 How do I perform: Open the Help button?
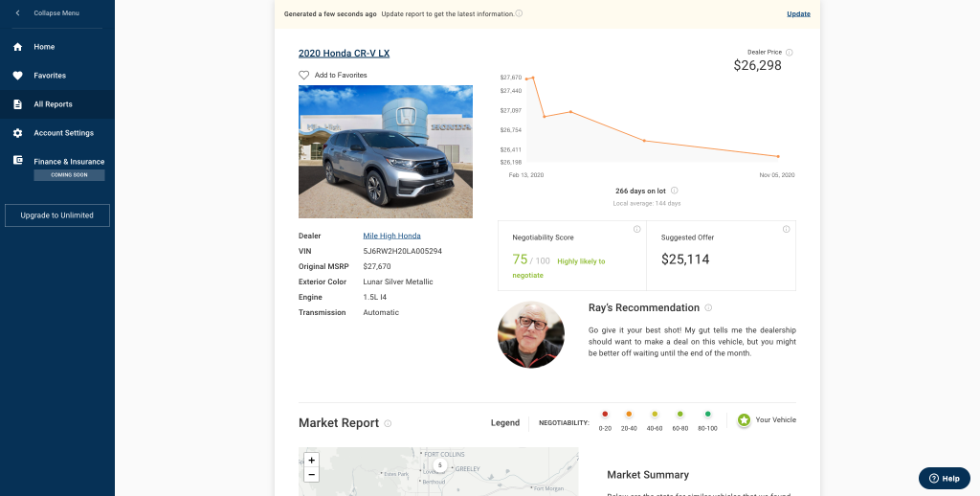point(944,479)
